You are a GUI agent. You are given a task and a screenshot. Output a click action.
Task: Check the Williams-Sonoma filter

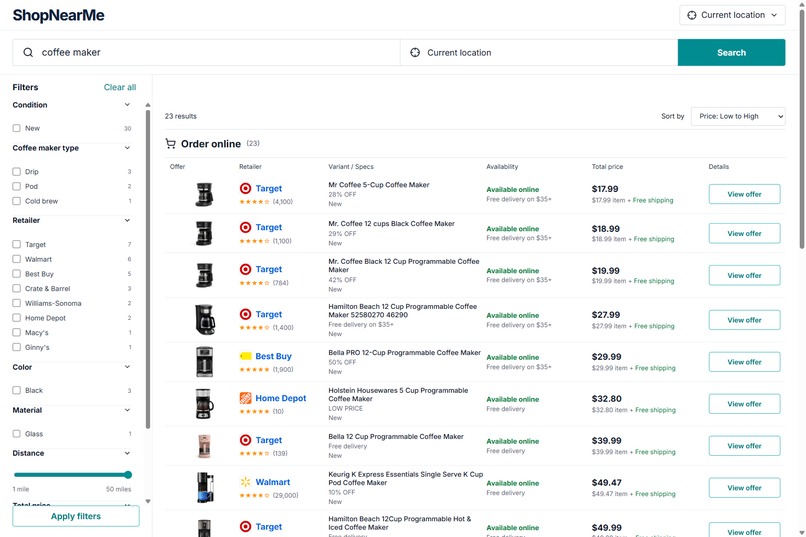pos(16,303)
